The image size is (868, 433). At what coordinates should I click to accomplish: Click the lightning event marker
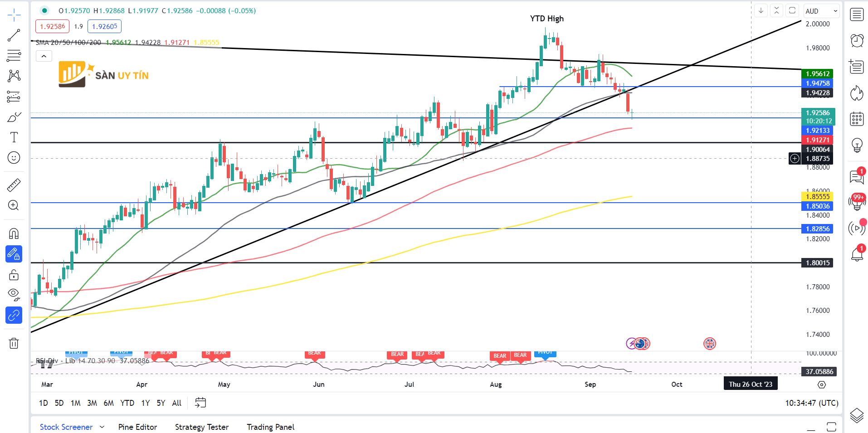point(631,344)
